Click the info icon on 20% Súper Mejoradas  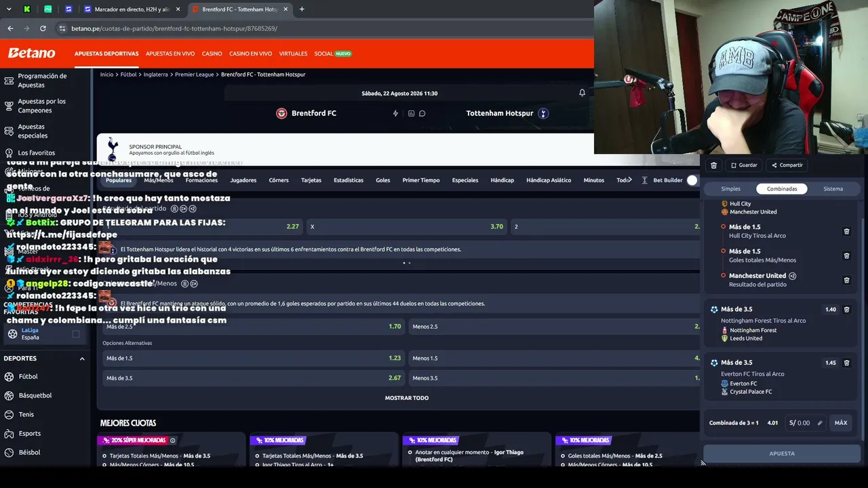[x=173, y=441]
